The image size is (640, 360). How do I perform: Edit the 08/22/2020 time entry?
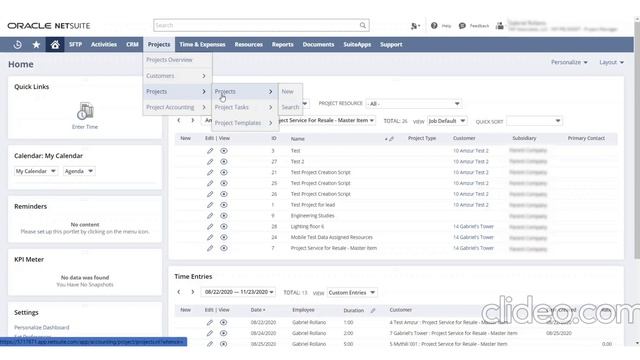tap(210, 322)
